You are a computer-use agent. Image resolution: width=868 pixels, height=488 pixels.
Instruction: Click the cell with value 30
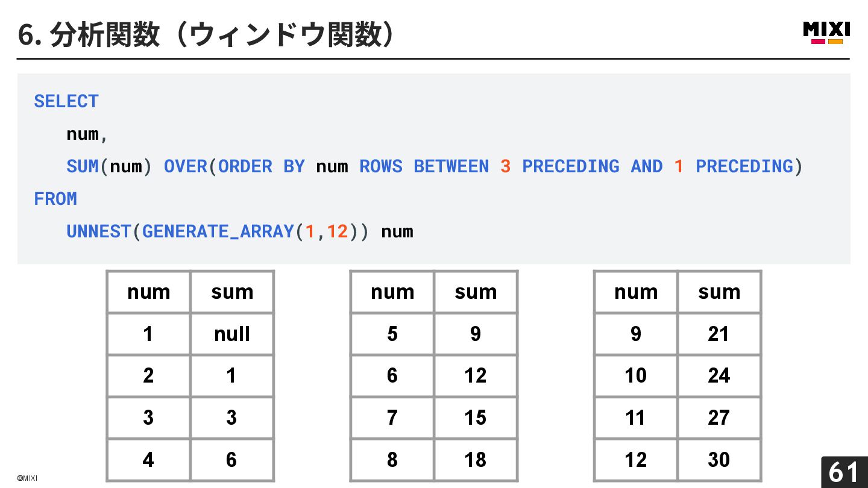pyautogui.click(x=719, y=460)
